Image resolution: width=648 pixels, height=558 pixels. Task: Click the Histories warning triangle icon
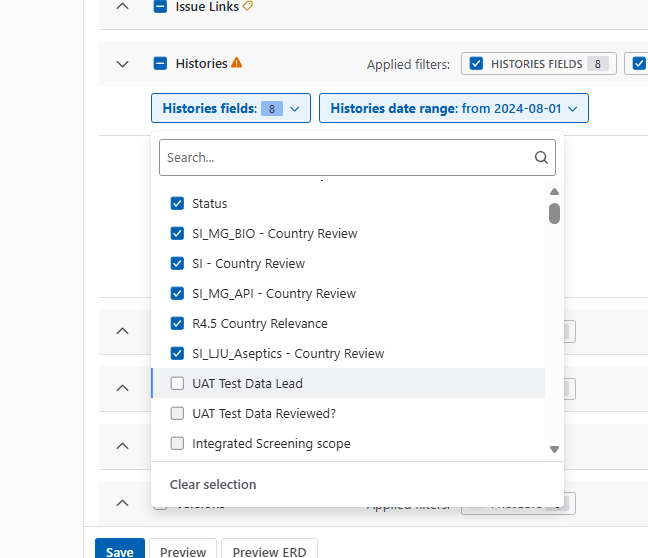[236, 63]
